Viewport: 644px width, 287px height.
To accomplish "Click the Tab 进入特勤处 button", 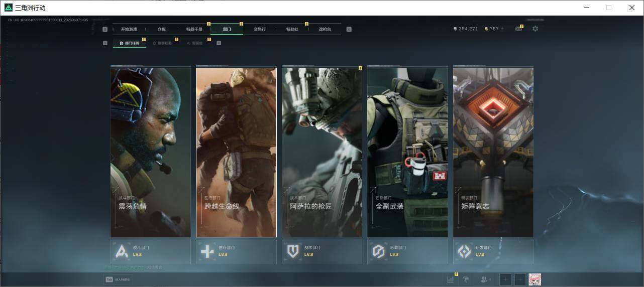I will click(x=118, y=279).
